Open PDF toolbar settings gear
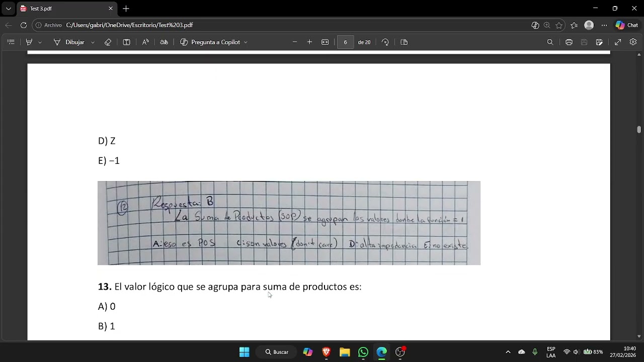The height and width of the screenshot is (362, 644). [x=633, y=42]
